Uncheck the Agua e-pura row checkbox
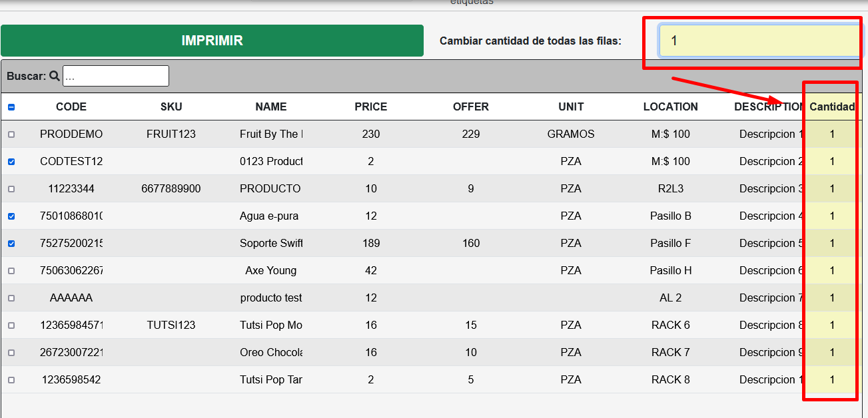The height and width of the screenshot is (418, 868). [11, 216]
